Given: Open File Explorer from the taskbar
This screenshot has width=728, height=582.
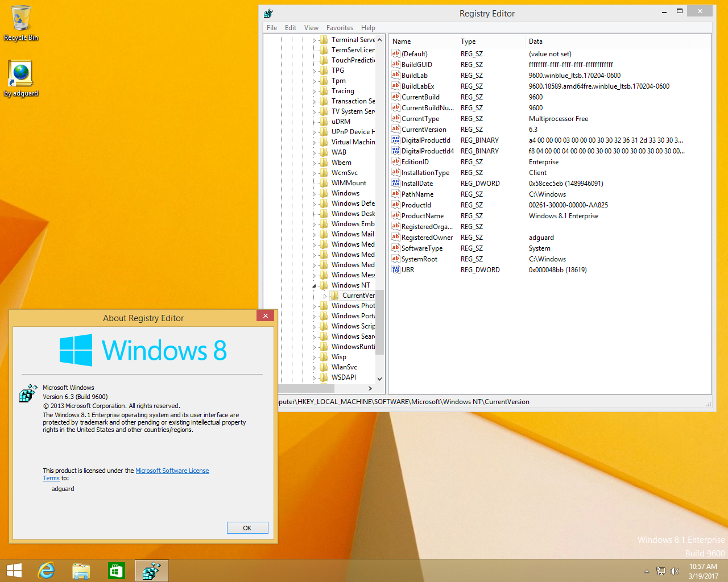Looking at the screenshot, I should tap(81, 571).
